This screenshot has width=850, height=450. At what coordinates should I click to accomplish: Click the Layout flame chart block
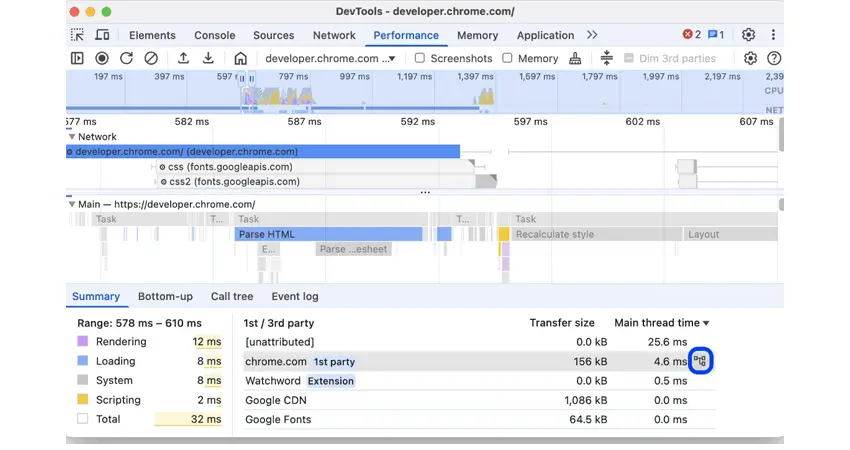click(x=731, y=234)
